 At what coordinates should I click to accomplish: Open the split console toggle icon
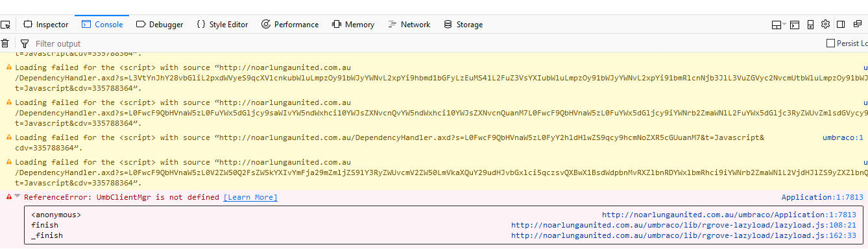(795, 25)
